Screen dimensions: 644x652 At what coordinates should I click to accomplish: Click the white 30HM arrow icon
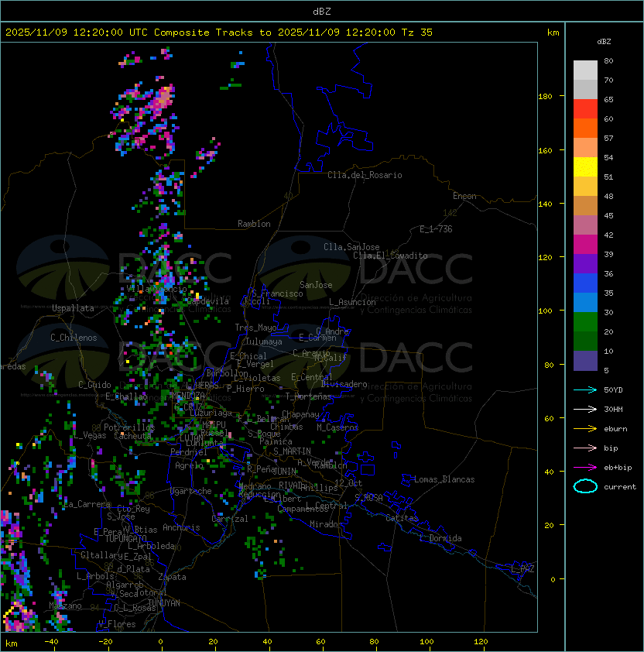point(585,409)
